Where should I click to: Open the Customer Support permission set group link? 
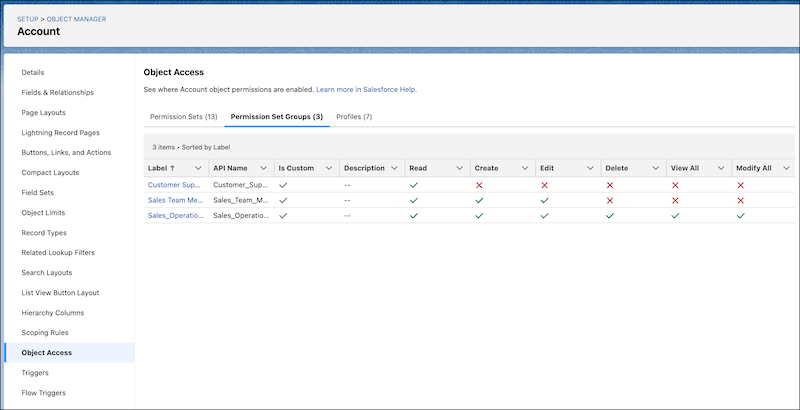click(175, 185)
